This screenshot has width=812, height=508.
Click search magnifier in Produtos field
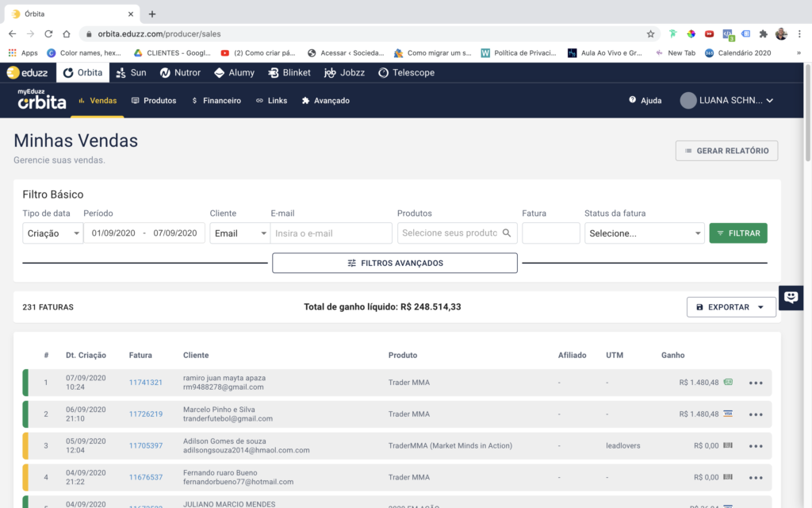point(507,233)
